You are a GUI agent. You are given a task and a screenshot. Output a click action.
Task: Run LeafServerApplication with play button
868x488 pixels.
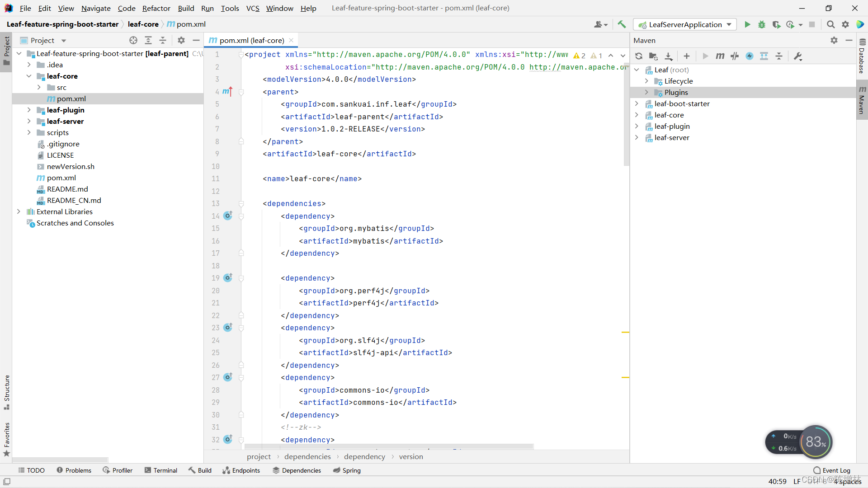747,24
